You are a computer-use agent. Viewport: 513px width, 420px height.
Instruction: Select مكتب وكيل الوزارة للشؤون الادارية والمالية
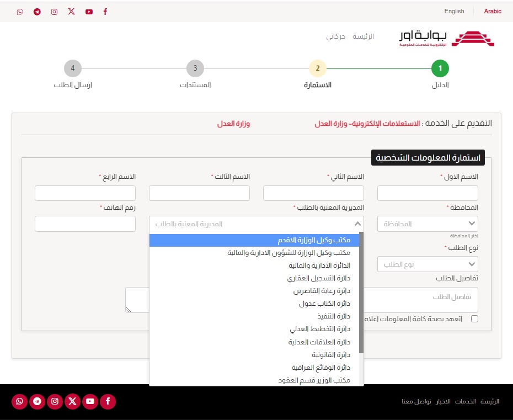coord(254,253)
